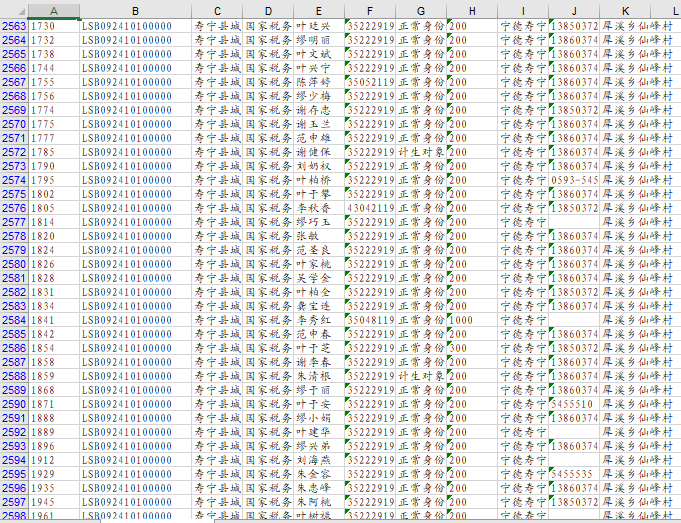Select the LSB09241 cell in row 2565
681x523 pixels.
point(136,54)
